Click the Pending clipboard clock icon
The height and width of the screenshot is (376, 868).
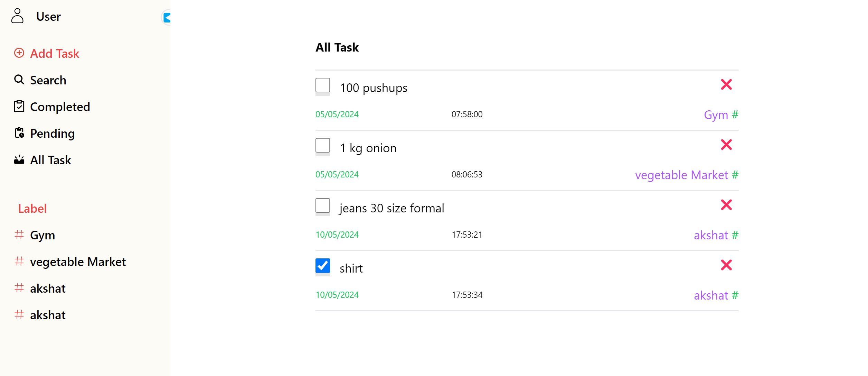coord(19,133)
